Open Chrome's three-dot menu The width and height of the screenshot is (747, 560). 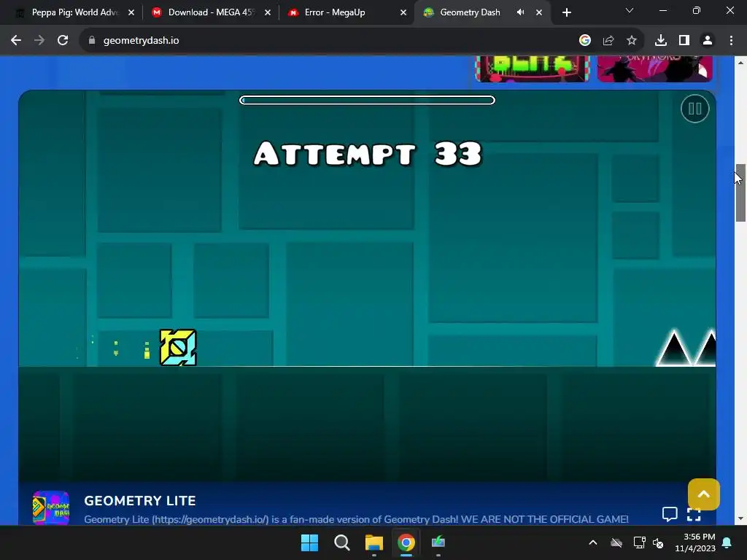tap(731, 41)
